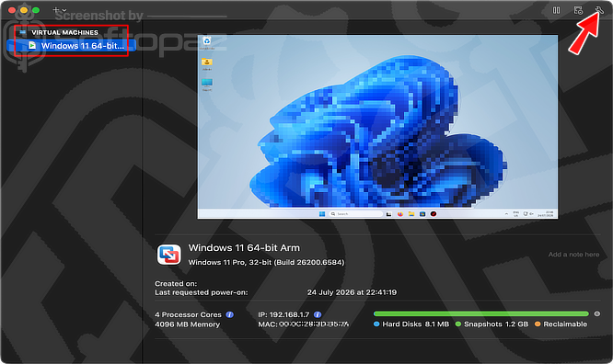This screenshot has height=364, width=613.
Task: Click the Windows 11 Pro build text
Action: [x=266, y=262]
